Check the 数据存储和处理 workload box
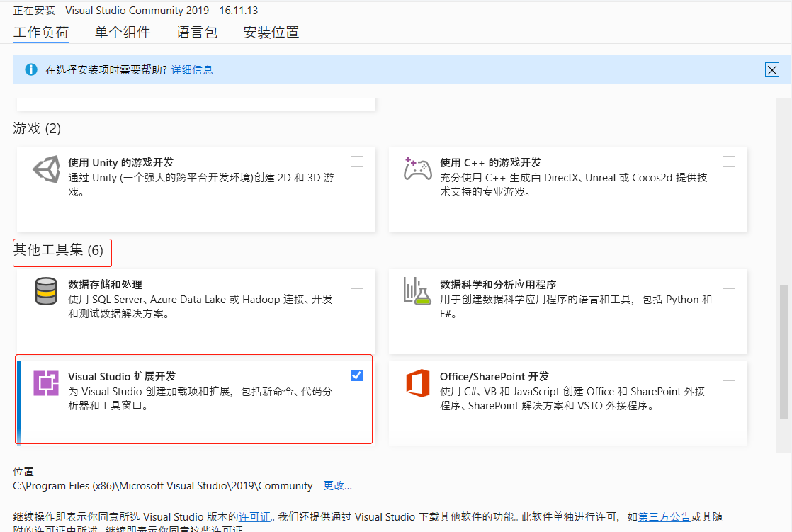Screen dimensions: 792x532 (x=357, y=283)
